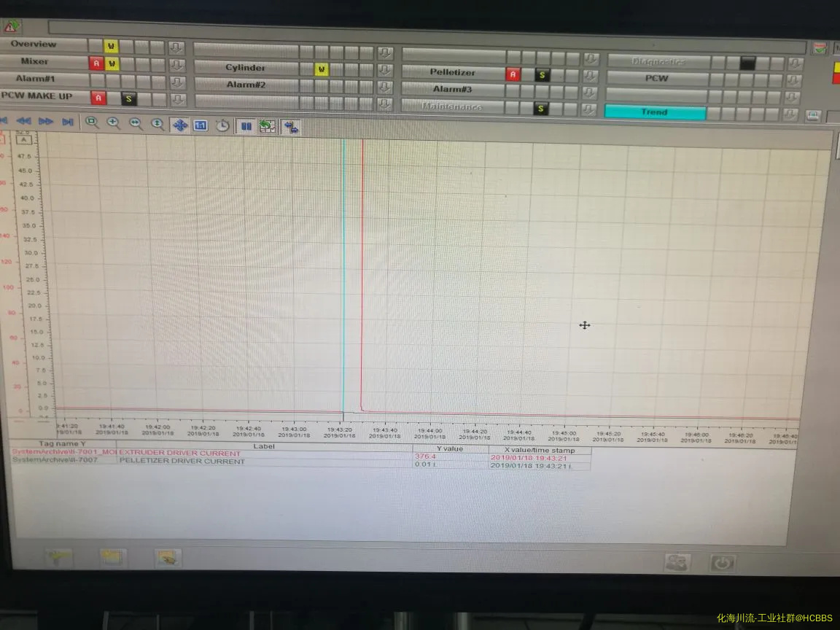Pause the trend update with pause button
Viewport: 840px width, 630px height.
(x=246, y=126)
